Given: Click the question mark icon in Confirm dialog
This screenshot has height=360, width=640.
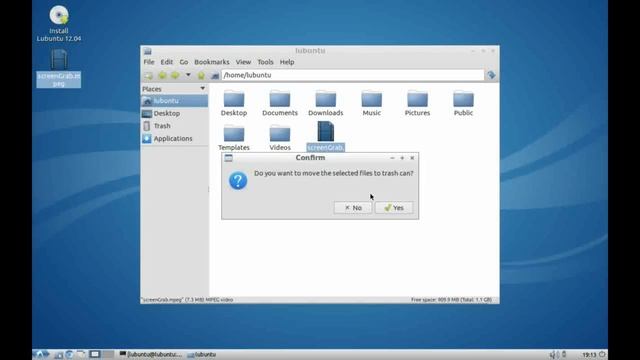Looking at the screenshot, I should 238,180.
